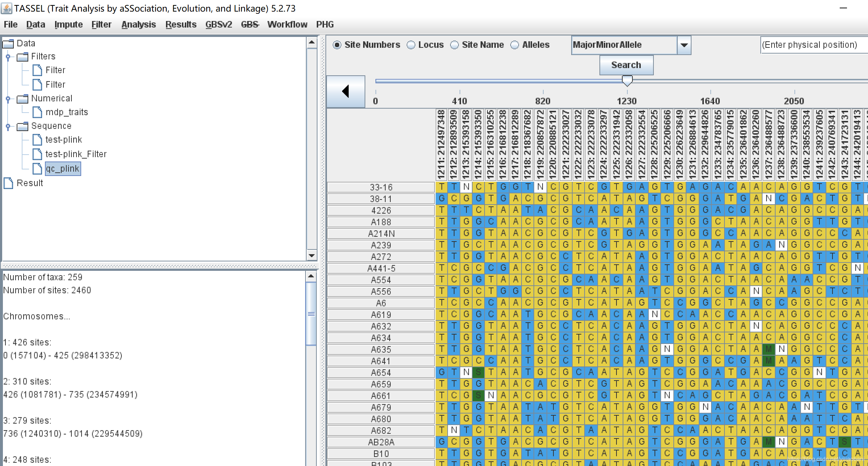Click the test-plink_Filter file icon
868x466 pixels.
(x=37, y=154)
